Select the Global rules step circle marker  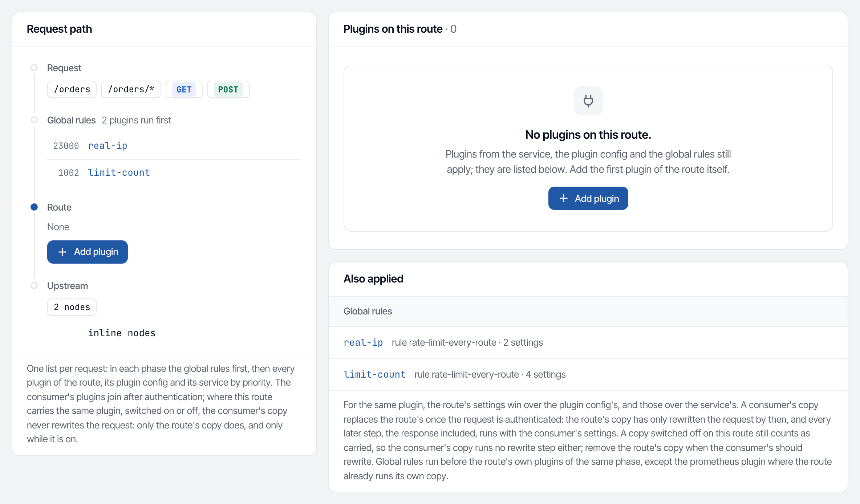coord(34,120)
